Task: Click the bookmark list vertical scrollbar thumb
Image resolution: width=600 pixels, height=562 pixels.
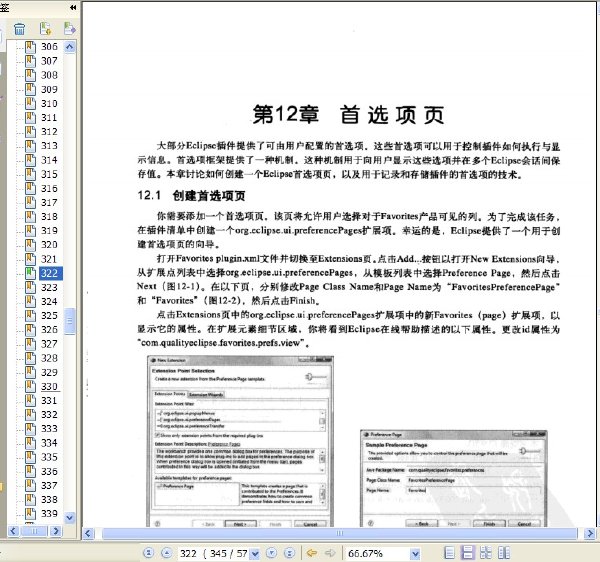Action: [x=70, y=321]
